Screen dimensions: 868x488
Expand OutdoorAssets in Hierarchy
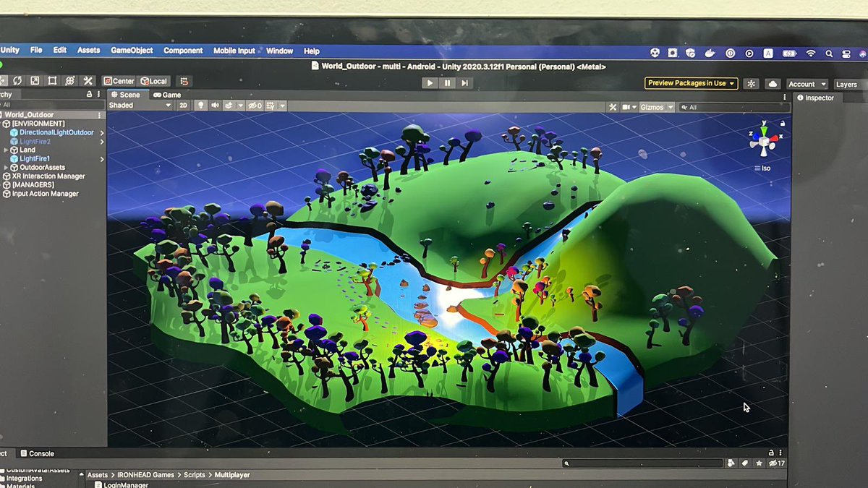point(6,168)
